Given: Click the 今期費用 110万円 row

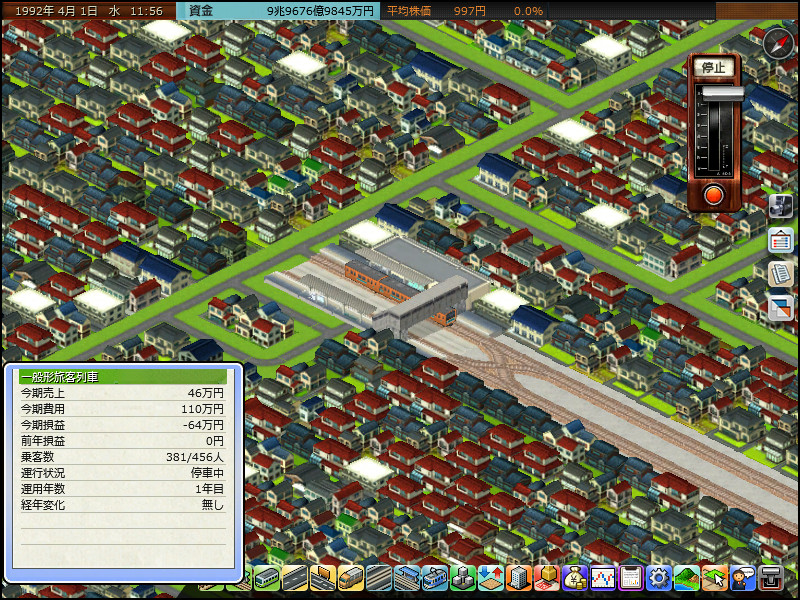Looking at the screenshot, I should pyautogui.click(x=122, y=409).
